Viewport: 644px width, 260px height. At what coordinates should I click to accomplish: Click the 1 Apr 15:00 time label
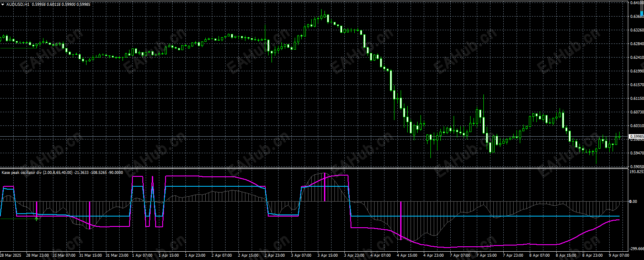click(169, 255)
